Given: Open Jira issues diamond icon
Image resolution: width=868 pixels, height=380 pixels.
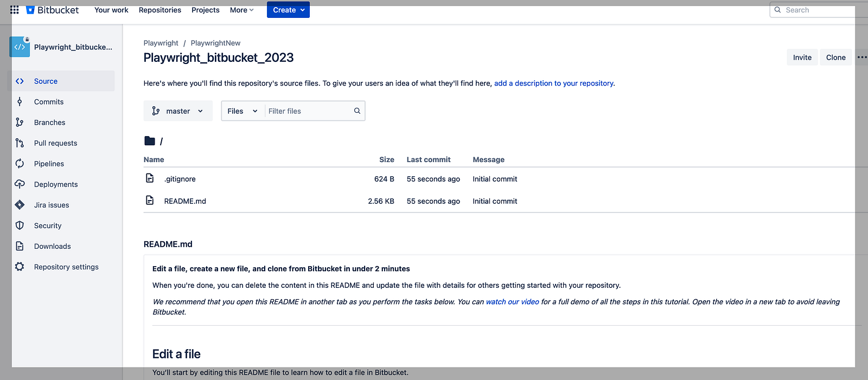Looking at the screenshot, I should coord(20,205).
